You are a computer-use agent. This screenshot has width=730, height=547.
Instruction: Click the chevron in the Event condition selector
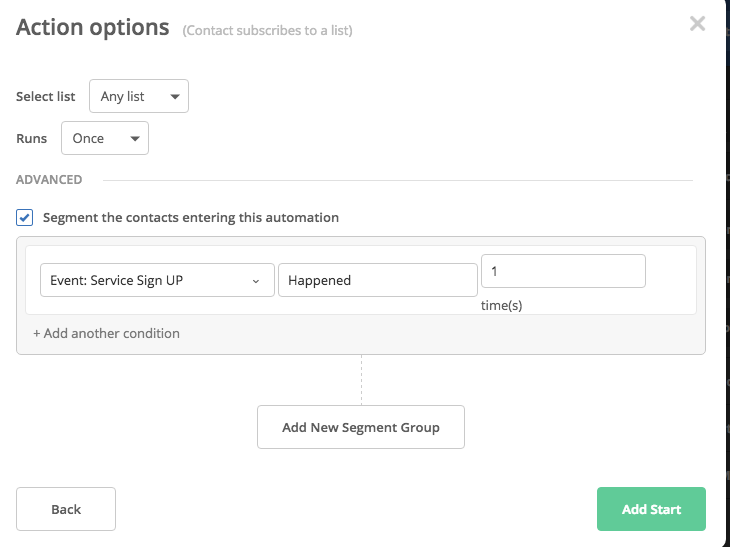pos(256,281)
